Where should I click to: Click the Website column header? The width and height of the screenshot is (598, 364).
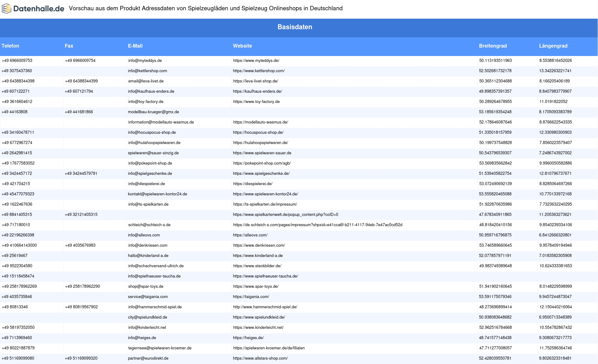click(x=242, y=46)
